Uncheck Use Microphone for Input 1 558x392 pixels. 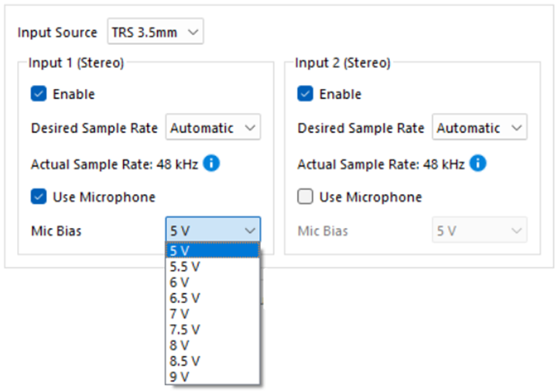[x=39, y=196]
